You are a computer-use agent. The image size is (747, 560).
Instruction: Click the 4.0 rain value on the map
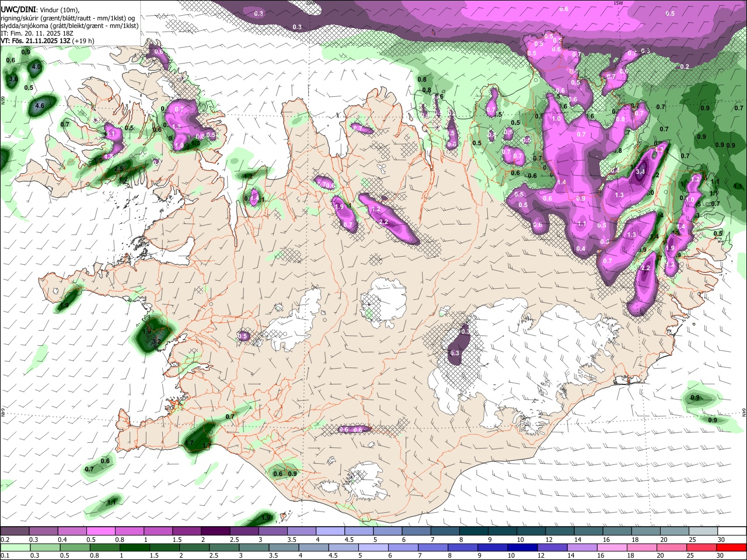(36, 67)
